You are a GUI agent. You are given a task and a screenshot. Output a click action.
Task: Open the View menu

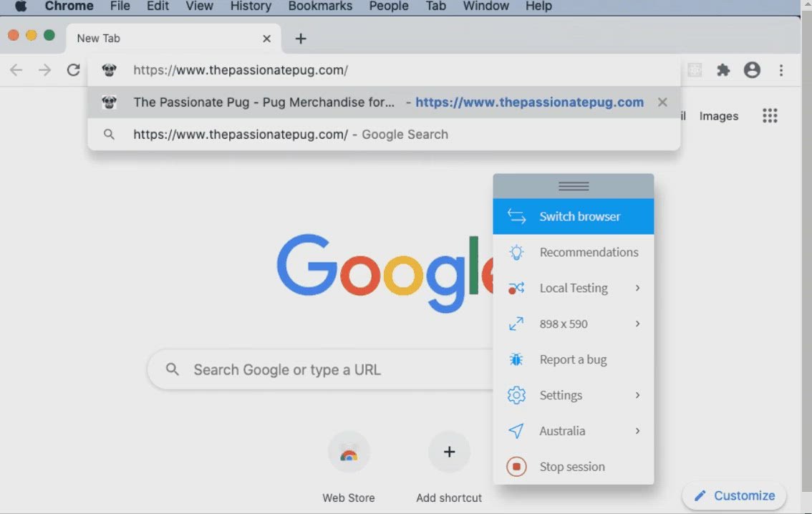pyautogui.click(x=199, y=6)
